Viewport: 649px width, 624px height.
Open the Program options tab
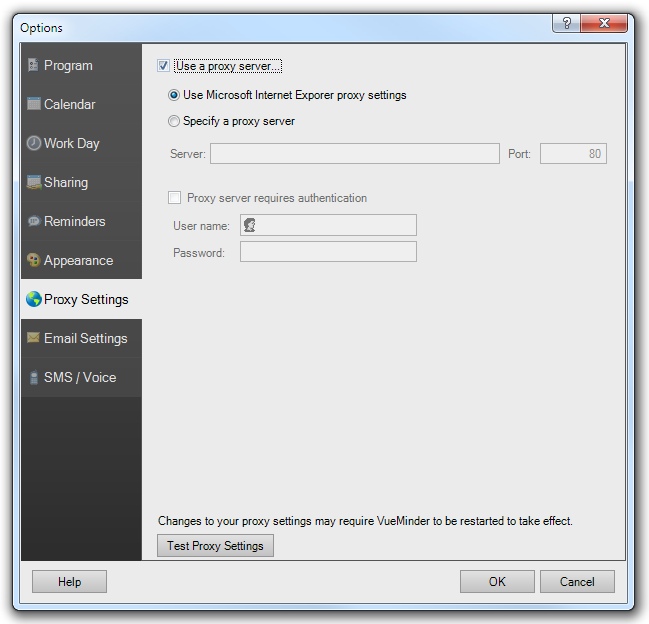tap(82, 65)
